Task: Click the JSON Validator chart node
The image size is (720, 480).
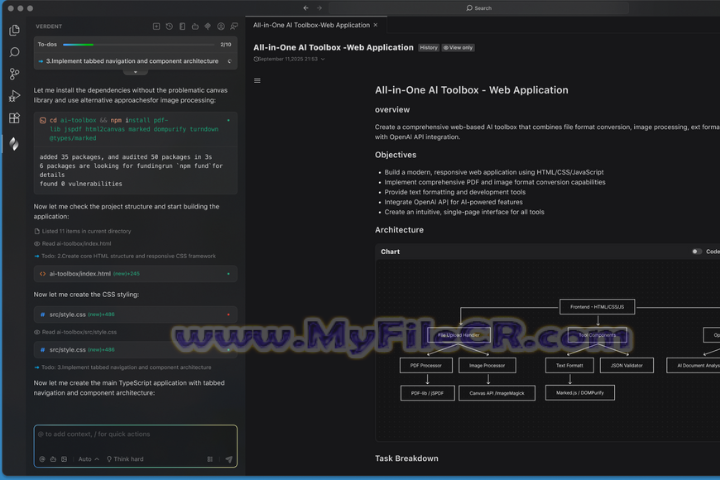Action: (627, 366)
